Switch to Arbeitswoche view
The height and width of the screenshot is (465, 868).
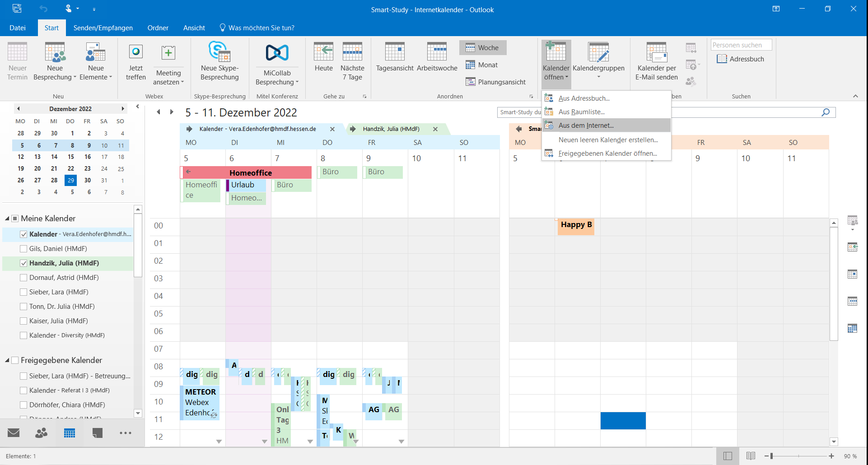[437, 56]
